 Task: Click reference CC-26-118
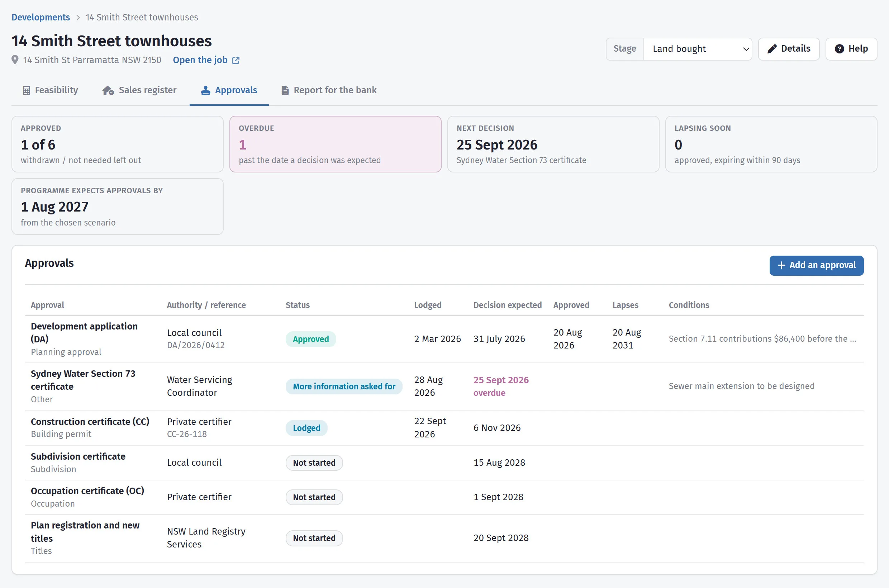187,434
